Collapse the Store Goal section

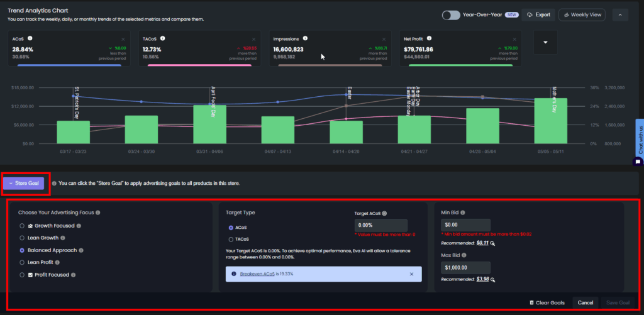[x=23, y=183]
